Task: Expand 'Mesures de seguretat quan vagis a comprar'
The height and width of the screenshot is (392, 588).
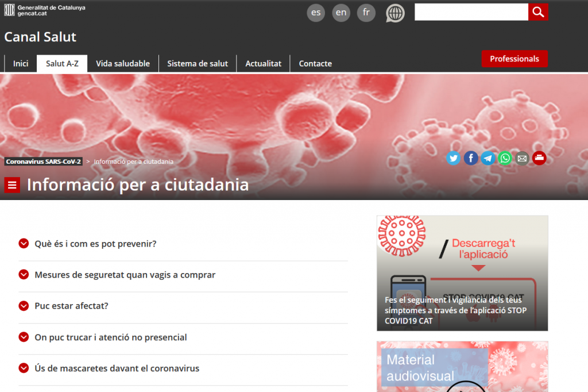Action: [x=125, y=275]
